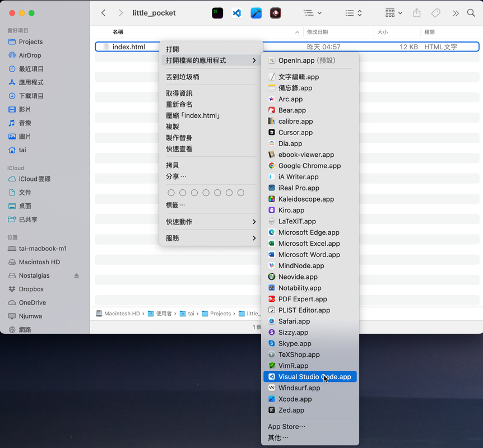
Task: Click the fourth tag color circle
Action: [206, 193]
